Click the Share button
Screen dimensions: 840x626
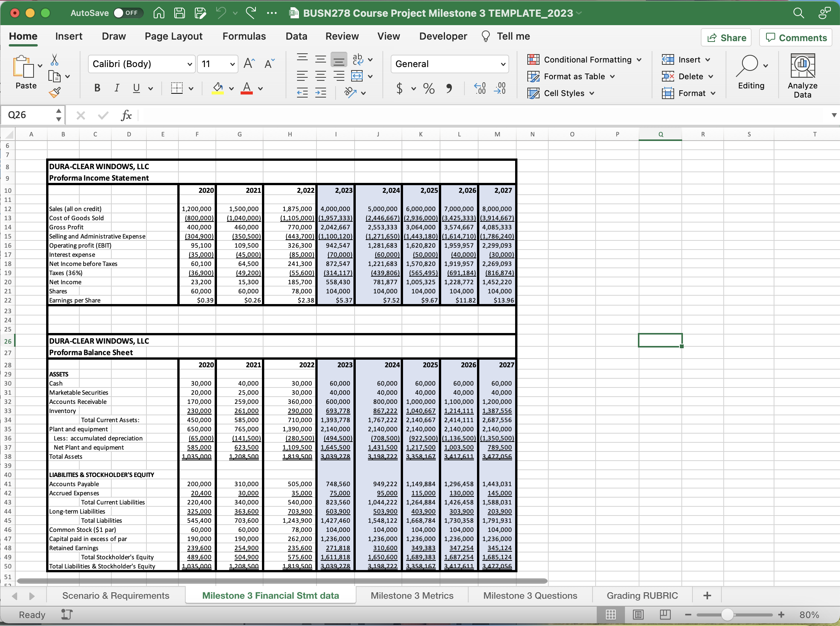726,38
